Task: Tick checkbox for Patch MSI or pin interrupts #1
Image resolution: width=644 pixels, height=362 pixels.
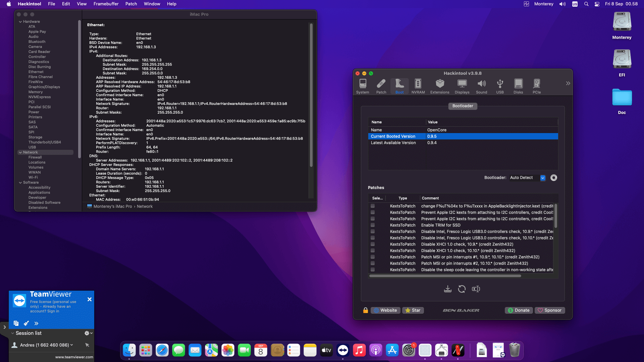Action: point(373,257)
